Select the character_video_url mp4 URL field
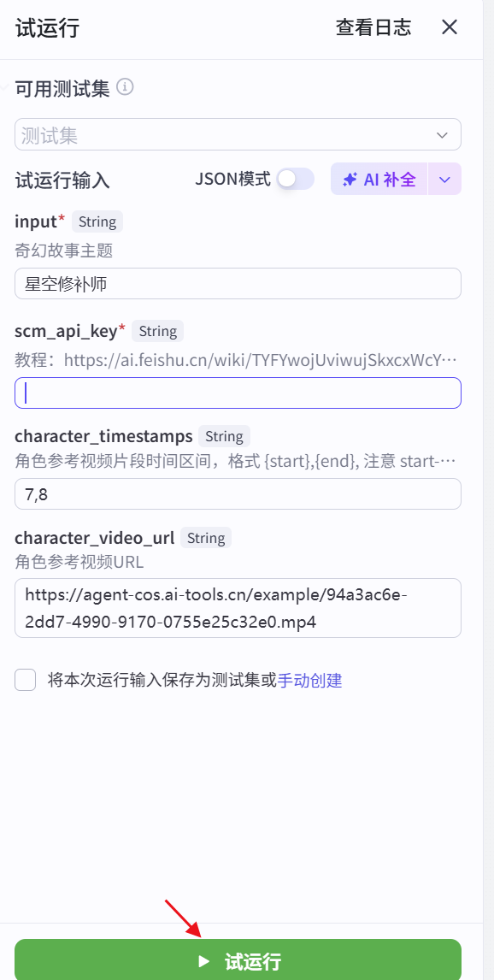The image size is (494, 980). click(238, 607)
